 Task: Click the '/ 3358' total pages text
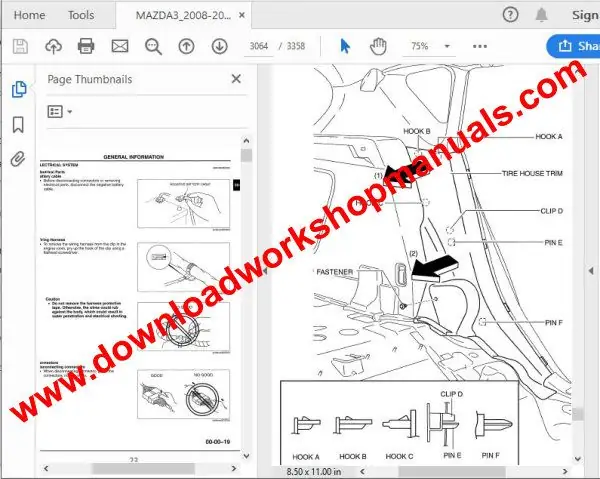[292, 46]
